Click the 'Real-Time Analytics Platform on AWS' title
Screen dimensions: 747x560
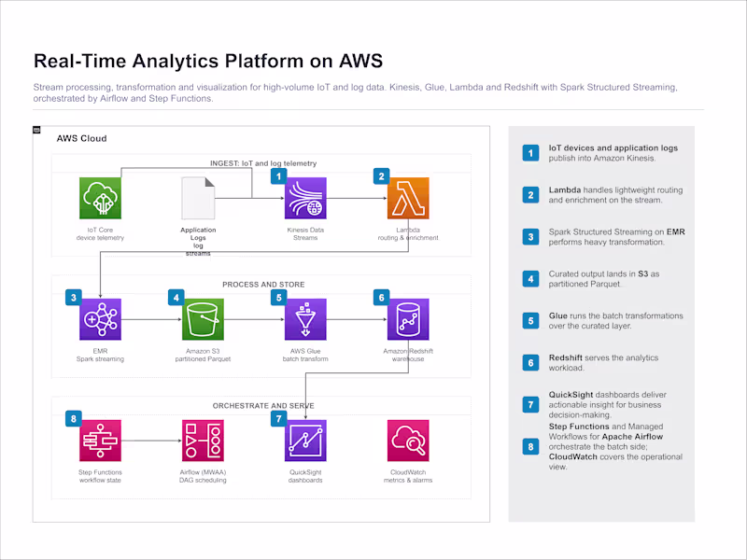click(x=208, y=61)
